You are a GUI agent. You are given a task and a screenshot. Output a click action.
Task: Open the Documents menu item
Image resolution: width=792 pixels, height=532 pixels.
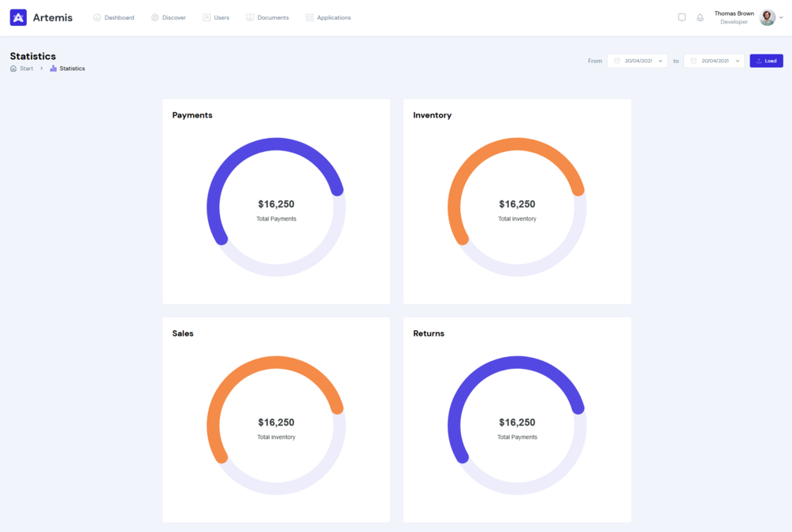pos(268,17)
